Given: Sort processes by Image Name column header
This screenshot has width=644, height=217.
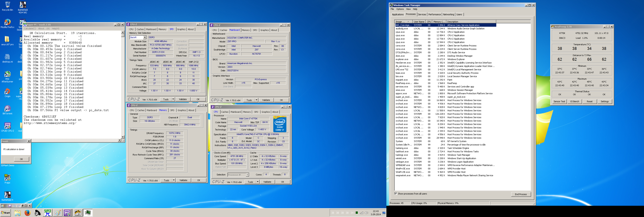Looking at the screenshot, I should coord(404,22).
